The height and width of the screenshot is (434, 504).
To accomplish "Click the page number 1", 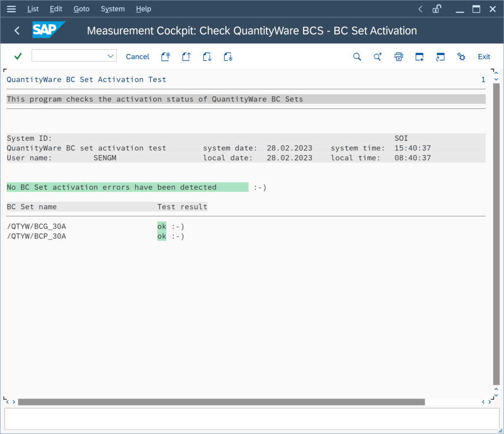I will click(483, 79).
